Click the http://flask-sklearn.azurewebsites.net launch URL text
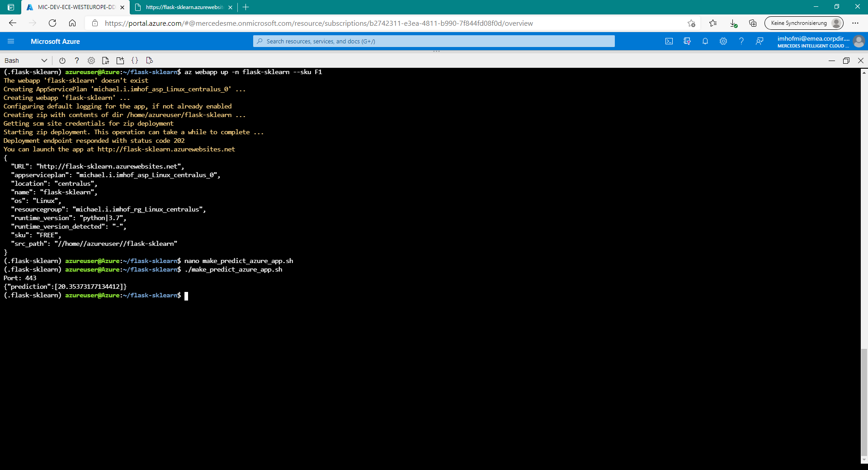This screenshot has width=868, height=470. 166,149
